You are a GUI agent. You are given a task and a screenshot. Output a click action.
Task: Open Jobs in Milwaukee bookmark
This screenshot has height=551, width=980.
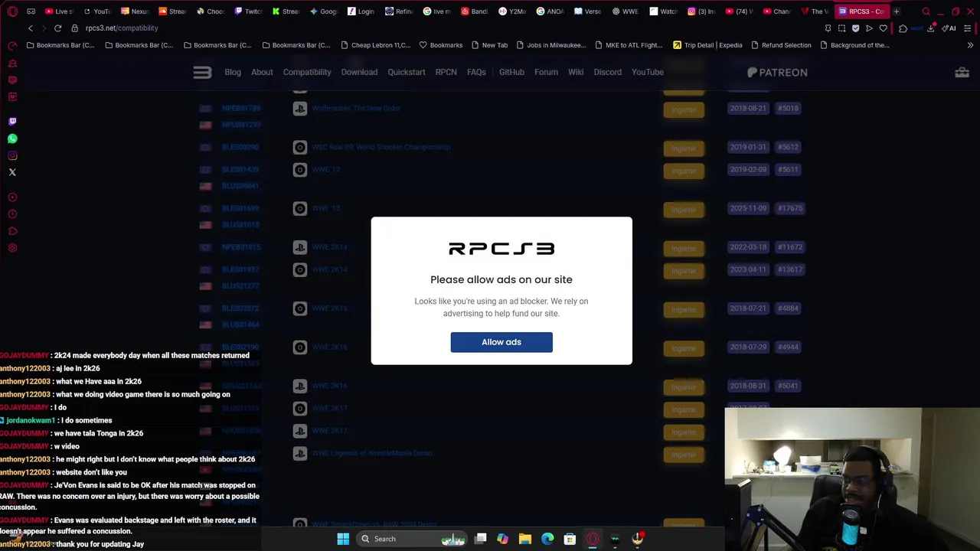[551, 45]
